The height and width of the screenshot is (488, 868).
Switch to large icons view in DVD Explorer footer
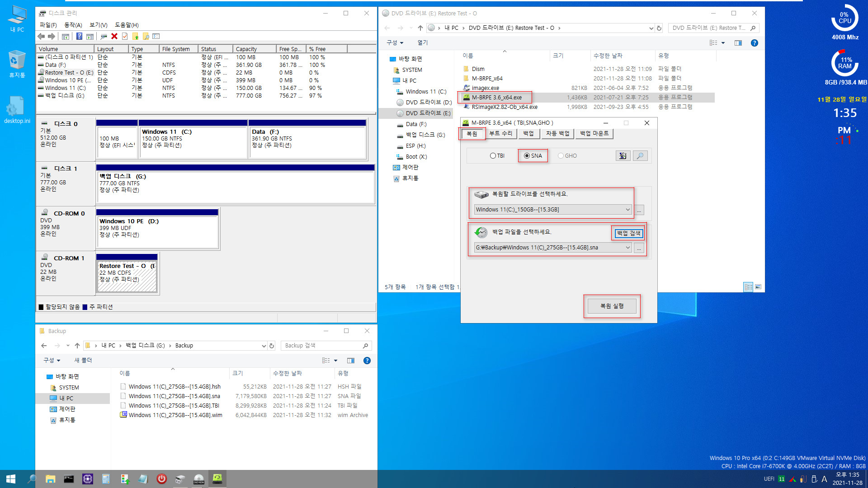click(758, 287)
